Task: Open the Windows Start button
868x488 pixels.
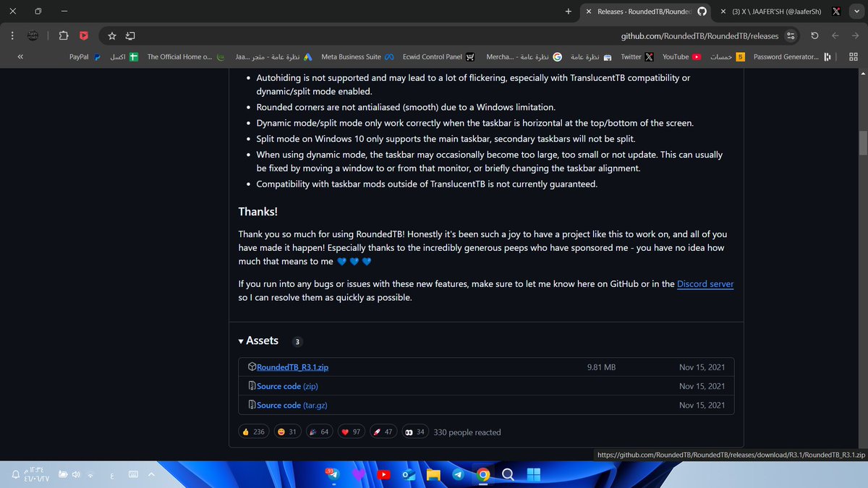Action: point(534,475)
